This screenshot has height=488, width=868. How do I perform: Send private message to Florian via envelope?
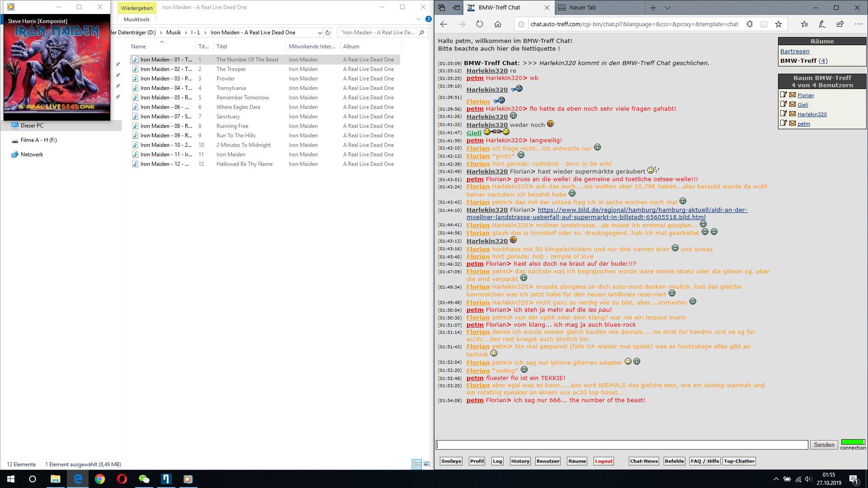point(793,95)
